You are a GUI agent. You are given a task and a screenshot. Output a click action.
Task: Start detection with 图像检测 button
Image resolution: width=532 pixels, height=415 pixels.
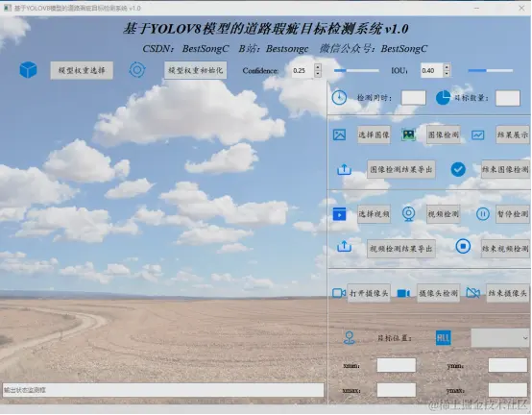[443, 134]
